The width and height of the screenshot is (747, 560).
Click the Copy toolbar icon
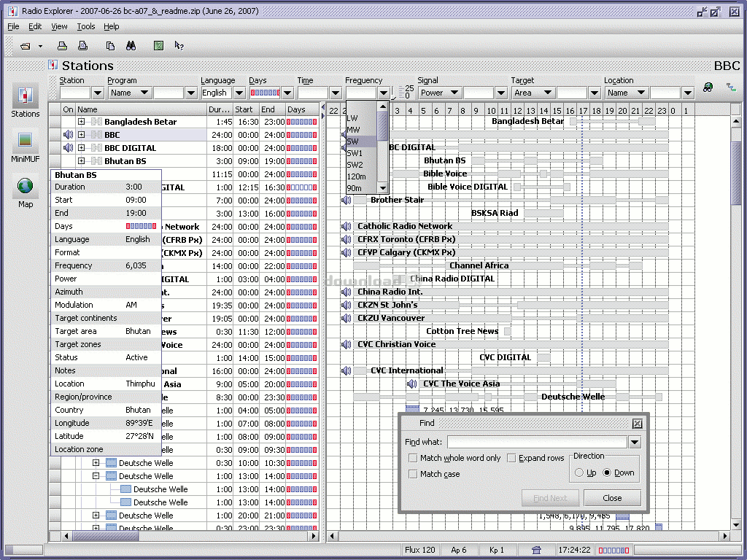pyautogui.click(x=111, y=46)
